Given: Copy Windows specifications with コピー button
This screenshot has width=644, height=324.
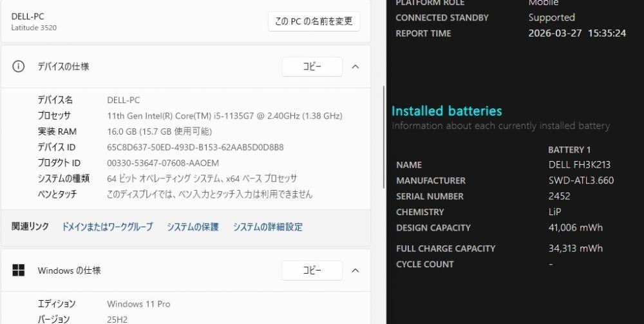Looking at the screenshot, I should (x=312, y=270).
